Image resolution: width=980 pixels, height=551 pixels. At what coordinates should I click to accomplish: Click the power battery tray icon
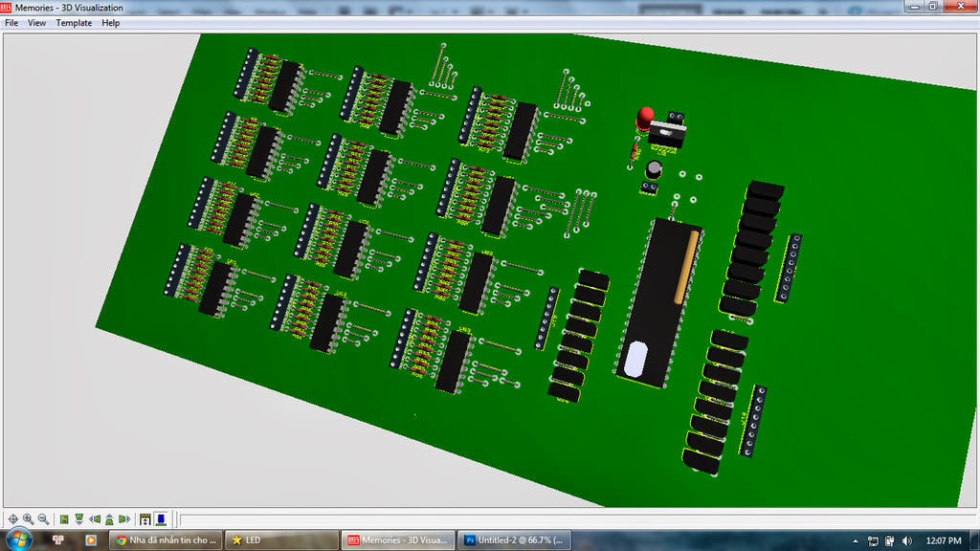coord(890,541)
